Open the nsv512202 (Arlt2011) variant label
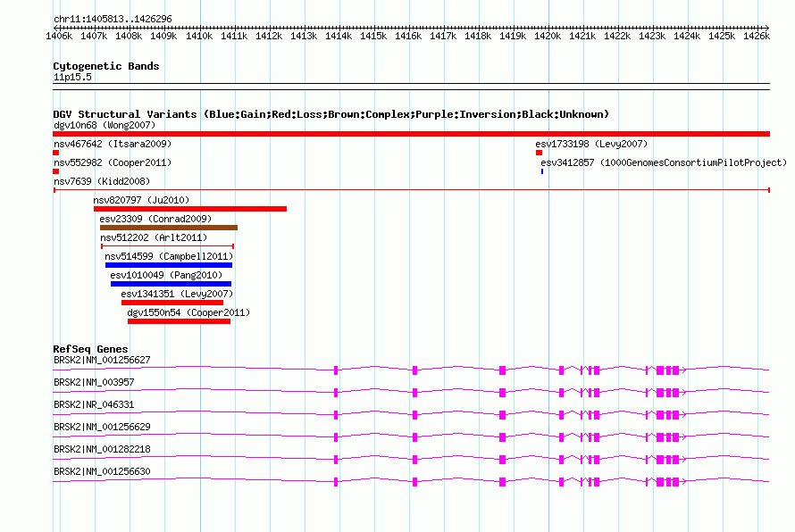The image size is (795, 532). coord(154,237)
